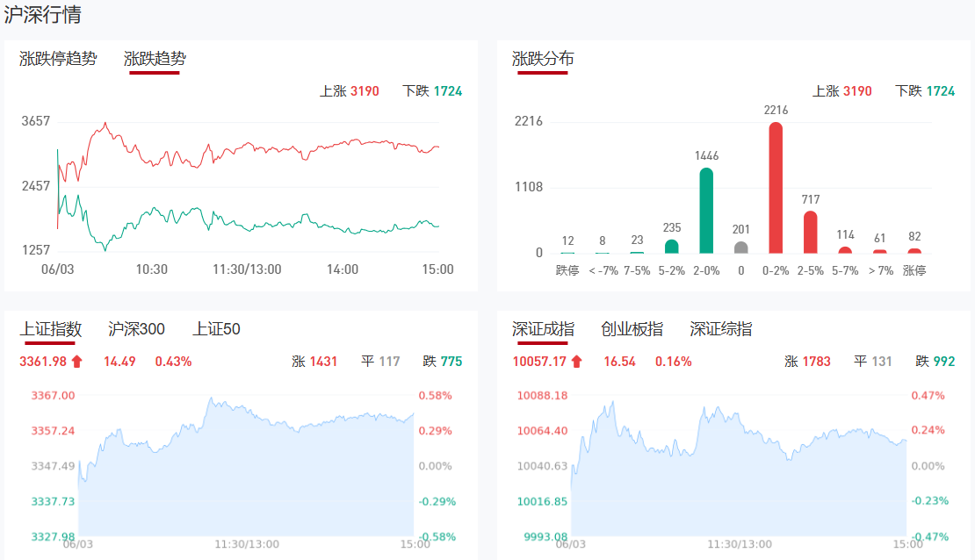This screenshot has width=975, height=560.
Task: Click the gray bar labeled 201
Action: tap(740, 248)
